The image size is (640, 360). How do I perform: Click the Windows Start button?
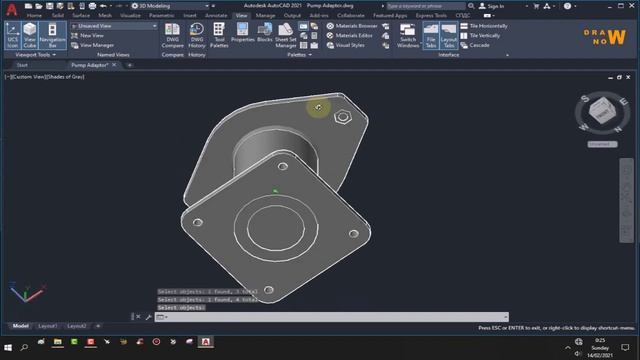[8, 347]
